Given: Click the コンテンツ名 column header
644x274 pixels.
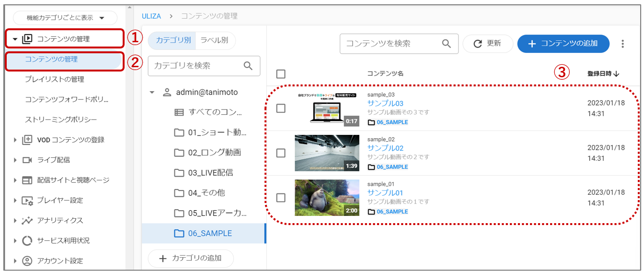Looking at the screenshot, I should coord(385,74).
